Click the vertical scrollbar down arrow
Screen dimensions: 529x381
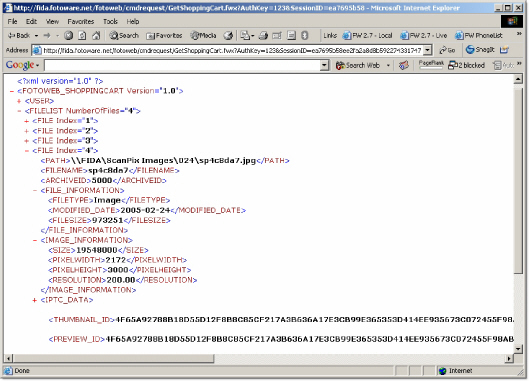pos(518,349)
